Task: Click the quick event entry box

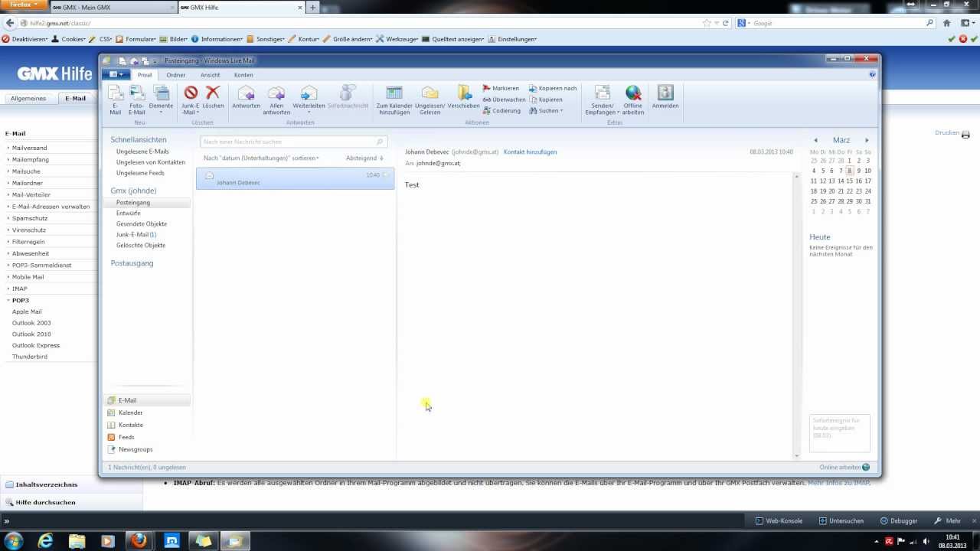Action: click(839, 434)
